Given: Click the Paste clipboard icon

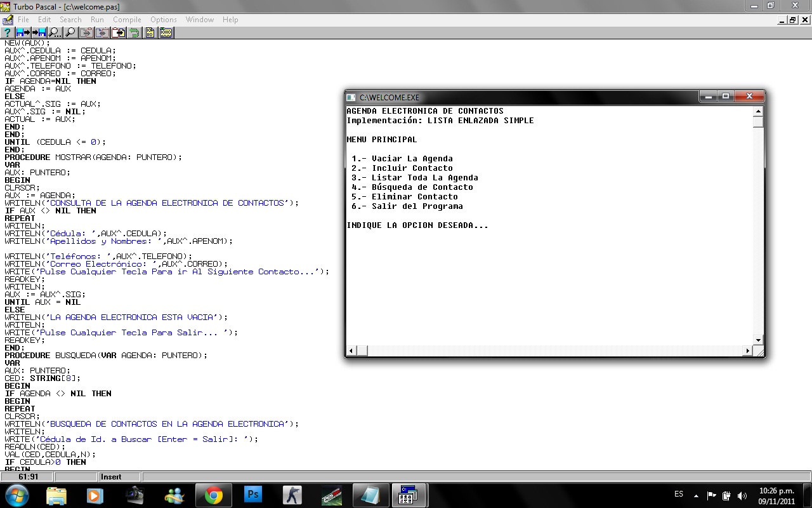Looking at the screenshot, I should click(117, 32).
